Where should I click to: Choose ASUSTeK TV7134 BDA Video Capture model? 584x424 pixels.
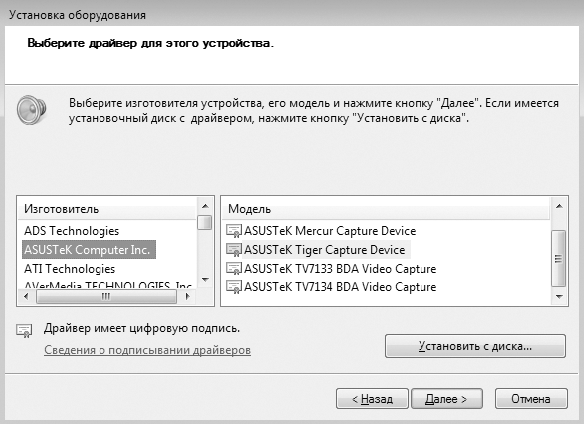coord(340,287)
